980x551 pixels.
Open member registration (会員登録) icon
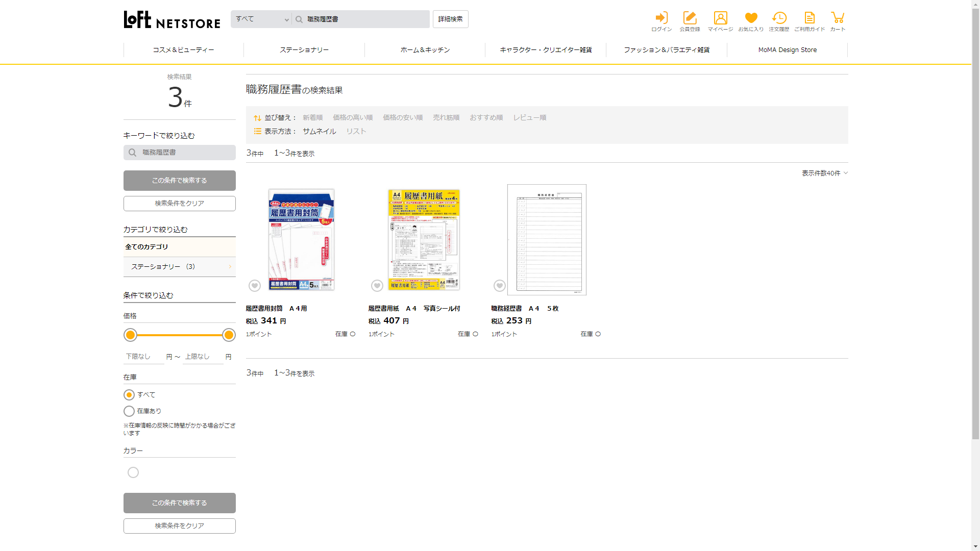tap(690, 18)
